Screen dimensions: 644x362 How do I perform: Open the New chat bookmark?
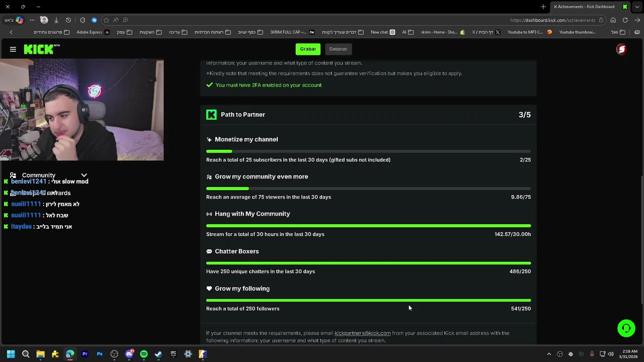coord(383,32)
